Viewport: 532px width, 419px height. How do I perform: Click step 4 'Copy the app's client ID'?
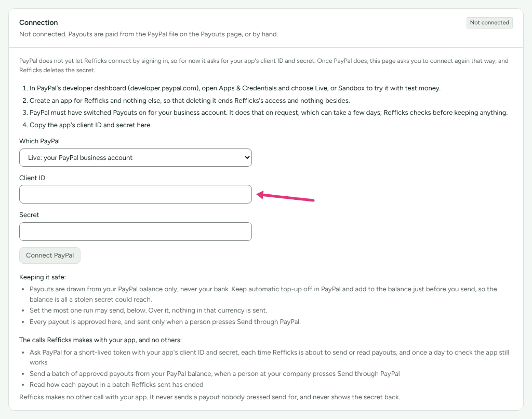(x=90, y=125)
